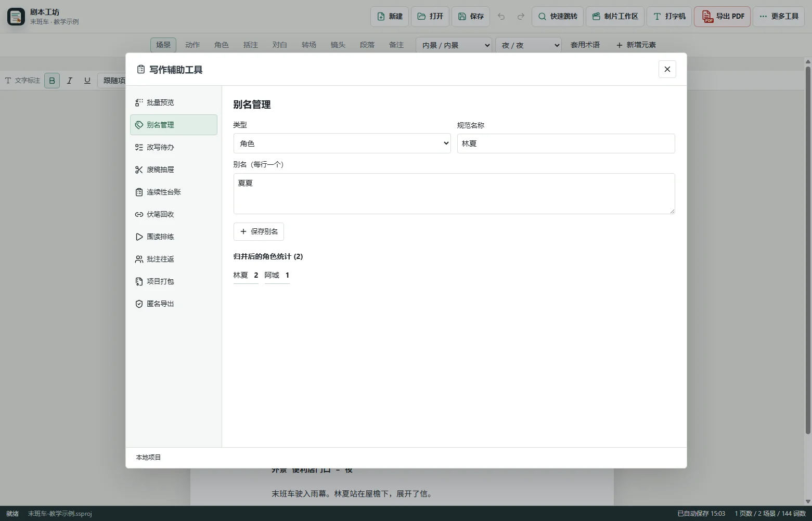Toggle underline formatting
The height and width of the screenshot is (521, 812).
87,81
